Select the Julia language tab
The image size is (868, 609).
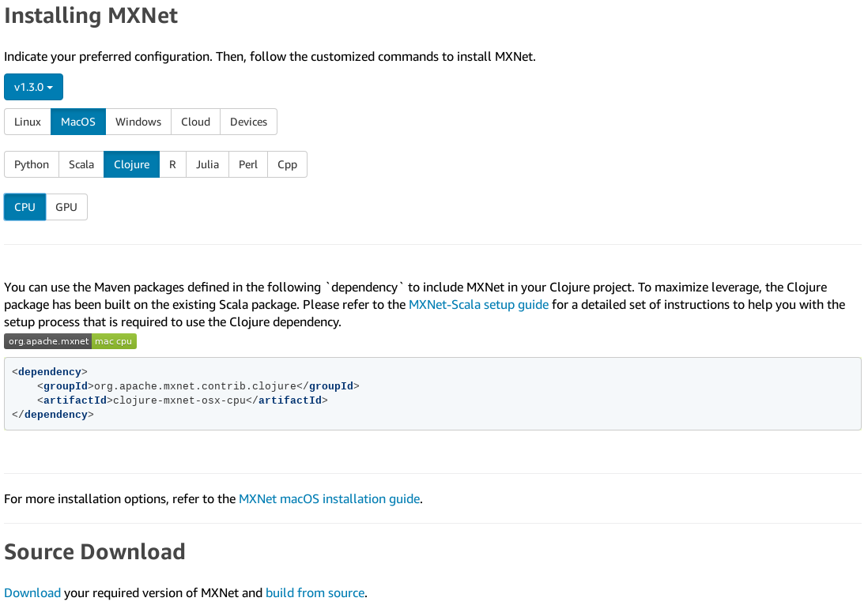207,164
